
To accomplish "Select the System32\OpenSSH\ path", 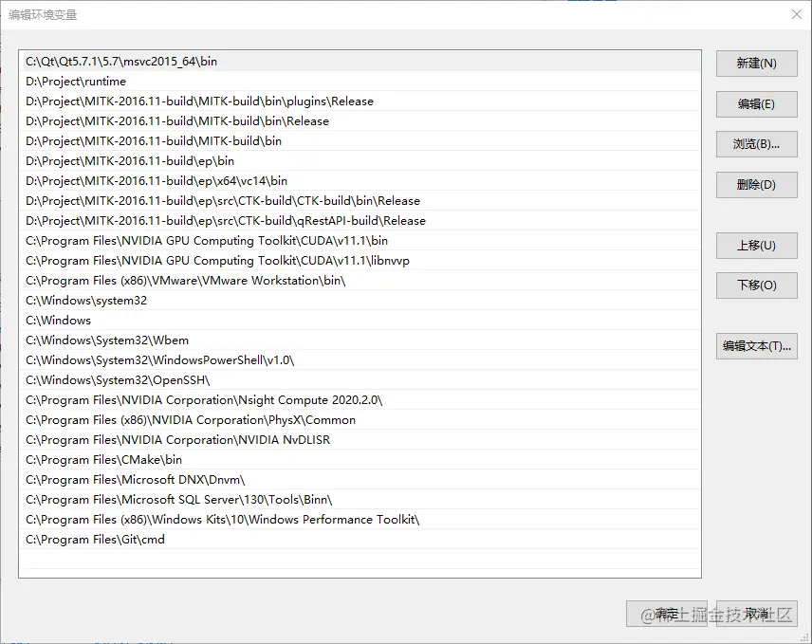I will click(x=361, y=380).
